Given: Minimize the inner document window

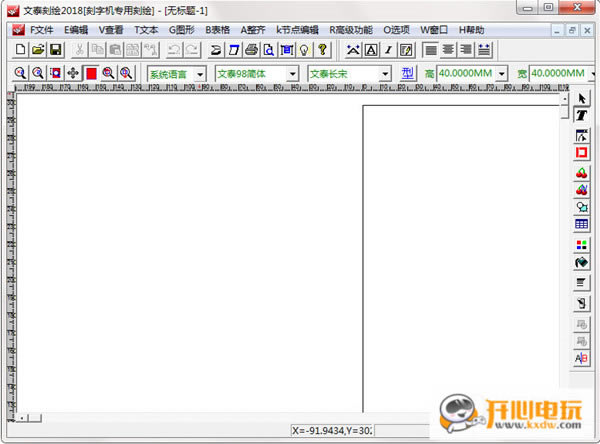Looking at the screenshot, I should (x=557, y=30).
